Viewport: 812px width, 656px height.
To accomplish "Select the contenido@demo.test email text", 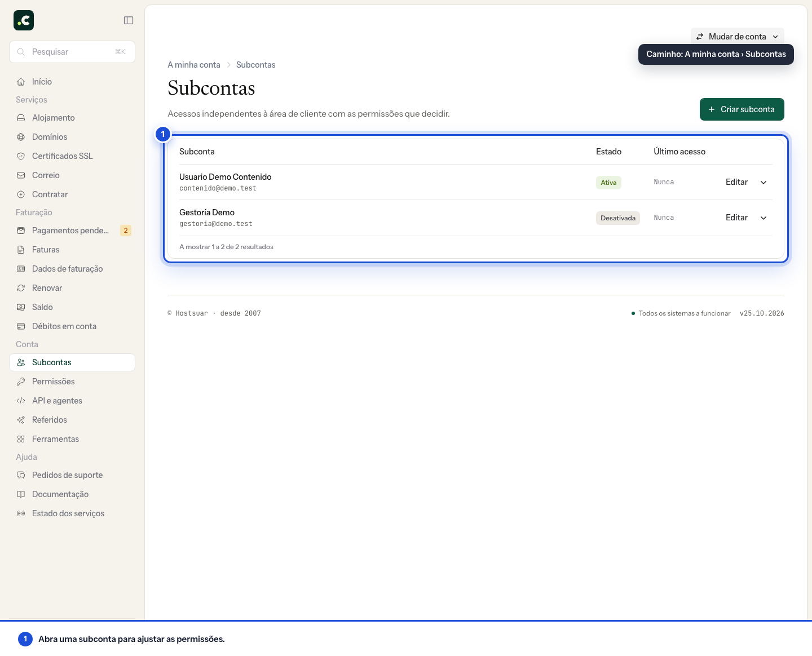I will [x=218, y=188].
